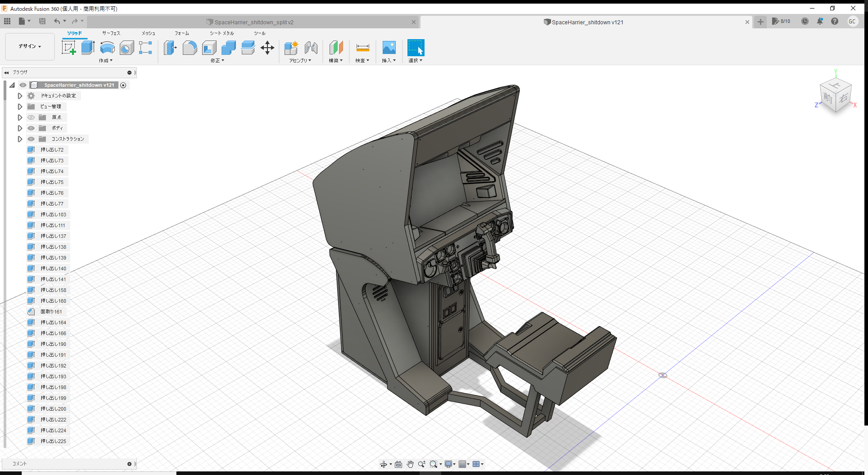Hide the ボディ folder visibility eye

pos(31,128)
